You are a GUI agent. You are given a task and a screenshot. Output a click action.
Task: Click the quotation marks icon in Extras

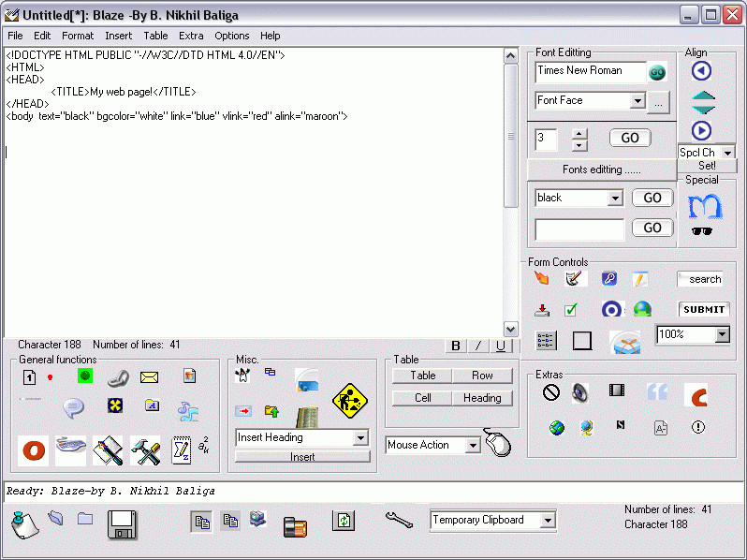click(657, 391)
